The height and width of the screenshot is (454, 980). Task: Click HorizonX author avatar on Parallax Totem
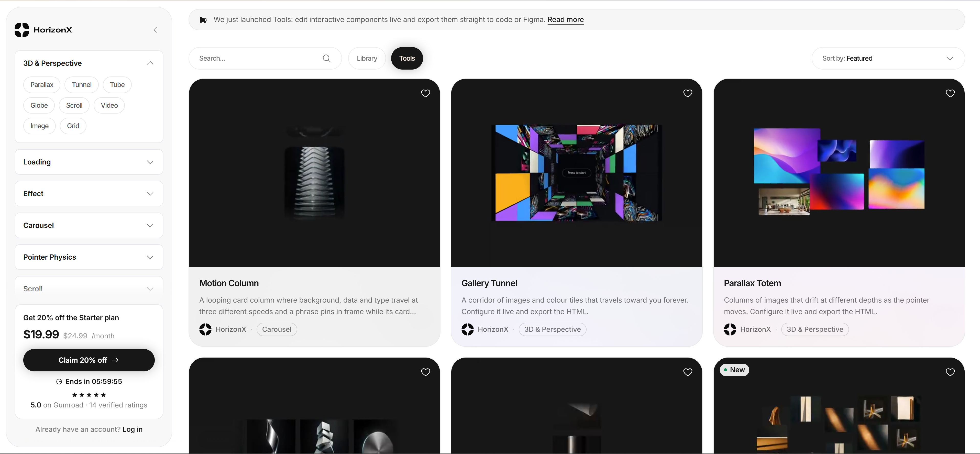[730, 329]
